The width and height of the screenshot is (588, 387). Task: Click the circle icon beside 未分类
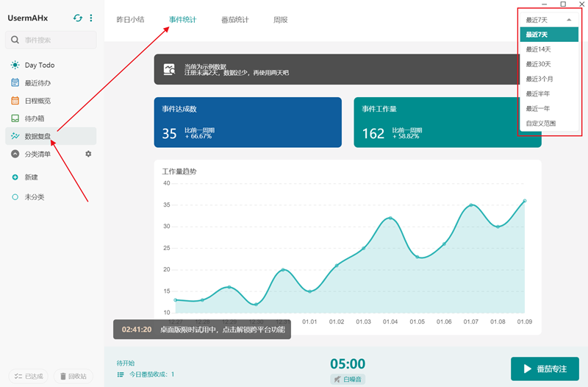[15, 197]
